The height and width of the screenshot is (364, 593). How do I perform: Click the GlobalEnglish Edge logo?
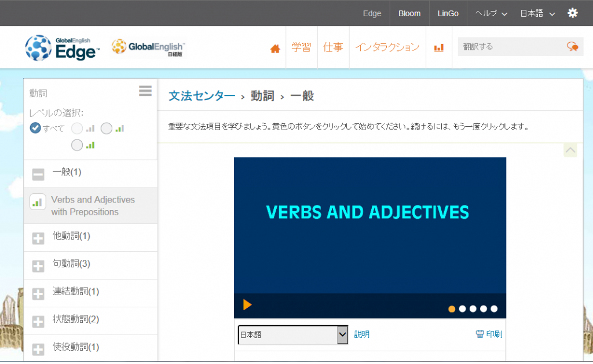(x=63, y=48)
